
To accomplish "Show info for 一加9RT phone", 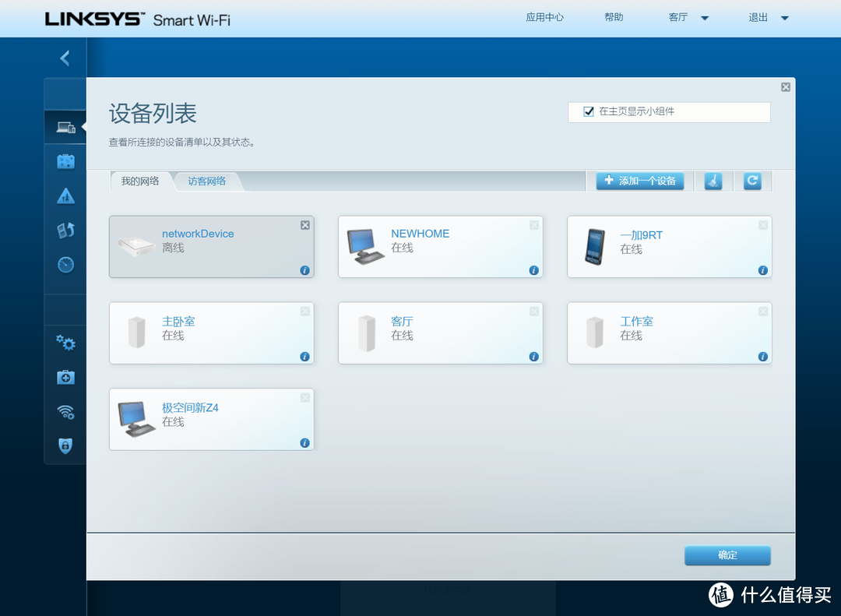I will (x=762, y=270).
